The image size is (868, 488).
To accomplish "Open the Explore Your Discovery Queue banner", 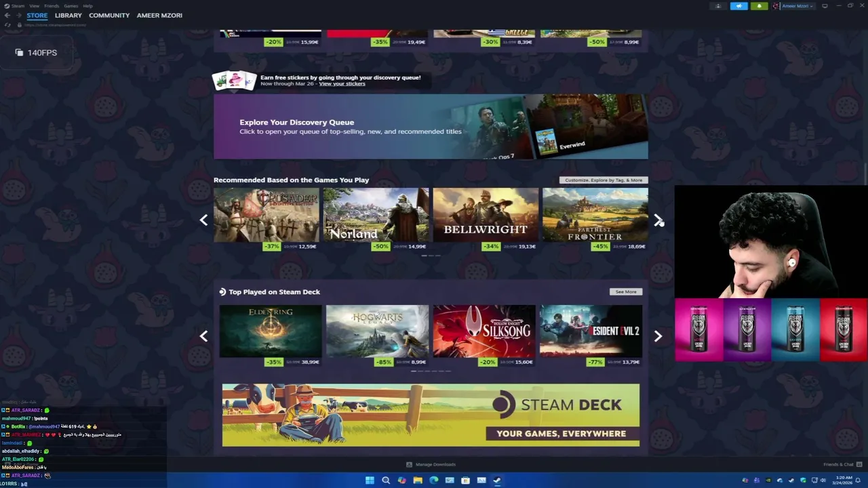I will (431, 127).
